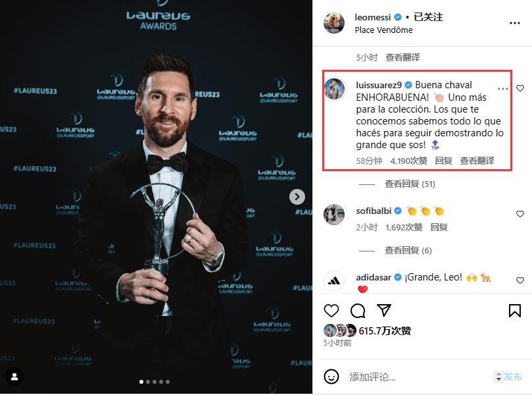Screen dimensions: 532x395
Task: Reply to luissuarez9's comment
Action: (443, 161)
